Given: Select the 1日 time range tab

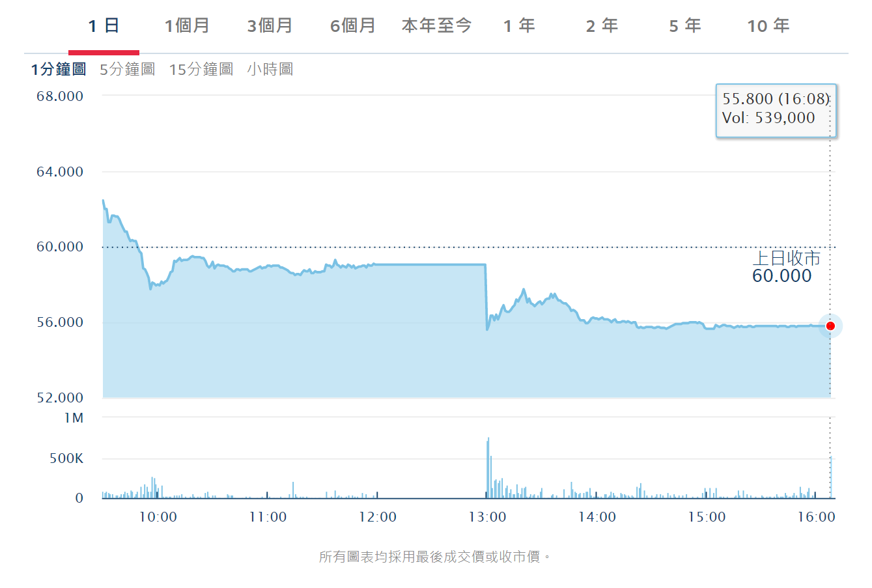Looking at the screenshot, I should point(104,26).
